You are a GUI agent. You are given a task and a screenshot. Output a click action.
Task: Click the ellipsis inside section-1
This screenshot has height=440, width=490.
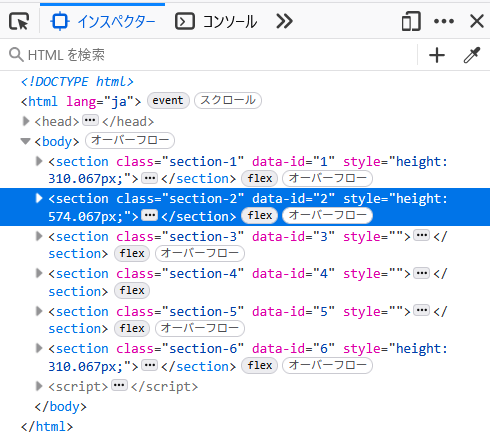tap(149, 178)
